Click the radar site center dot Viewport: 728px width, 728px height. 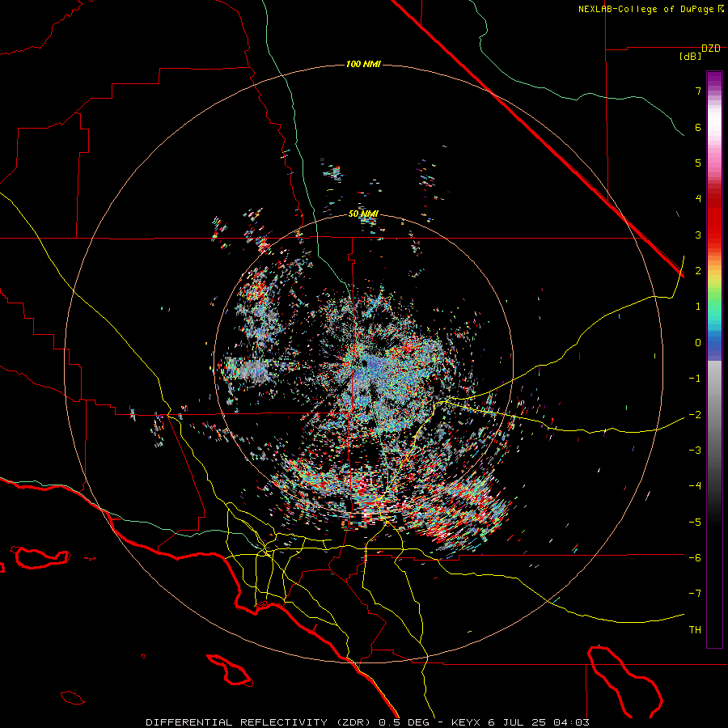(x=365, y=363)
